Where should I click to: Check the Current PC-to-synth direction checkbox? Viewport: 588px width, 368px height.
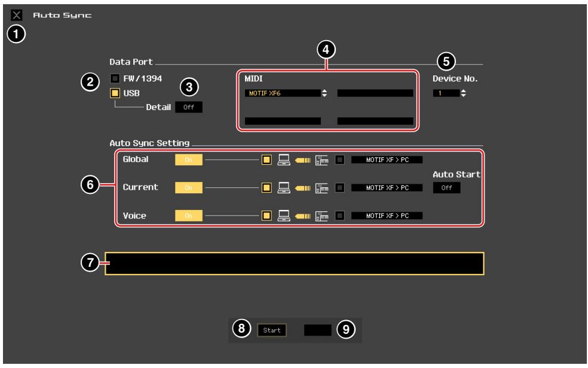[x=267, y=187]
